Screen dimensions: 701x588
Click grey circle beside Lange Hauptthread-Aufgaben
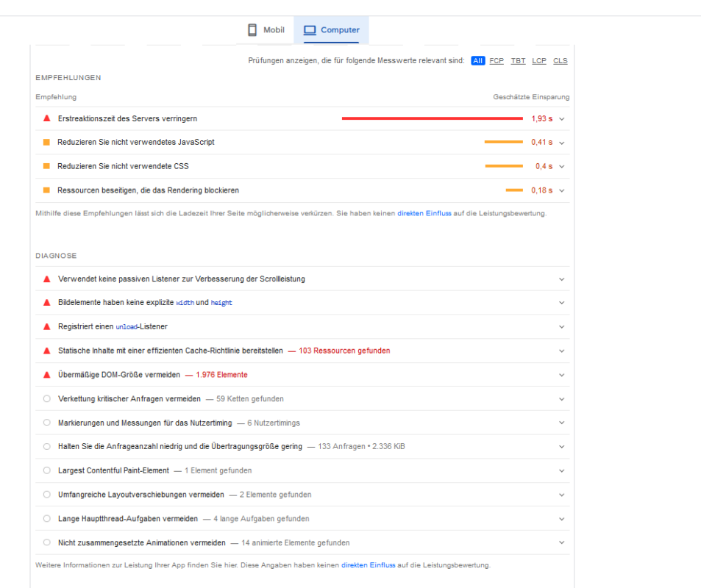coord(46,518)
